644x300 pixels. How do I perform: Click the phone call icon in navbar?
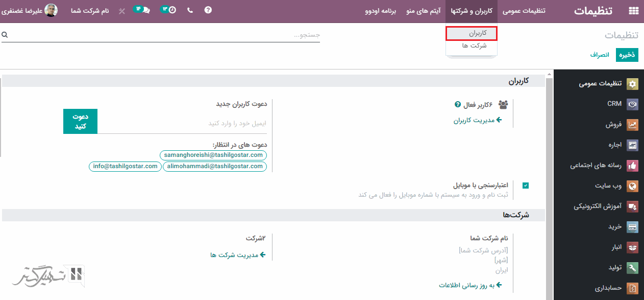click(190, 10)
